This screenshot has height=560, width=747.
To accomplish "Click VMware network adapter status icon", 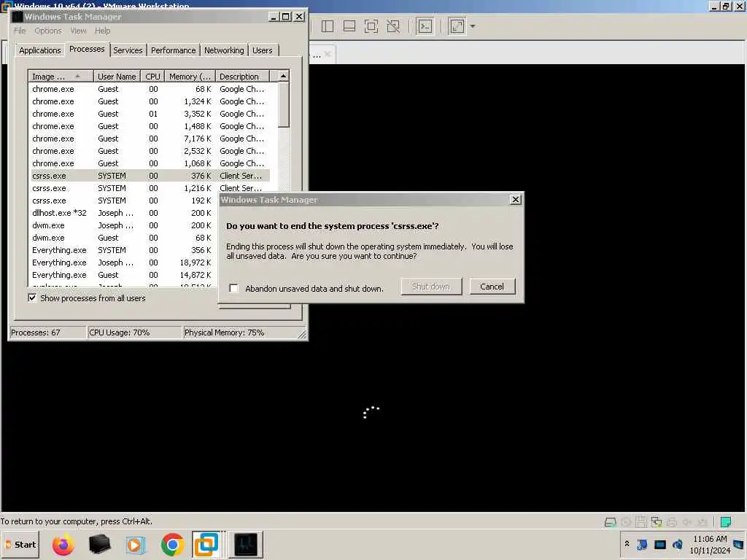I will [657, 522].
